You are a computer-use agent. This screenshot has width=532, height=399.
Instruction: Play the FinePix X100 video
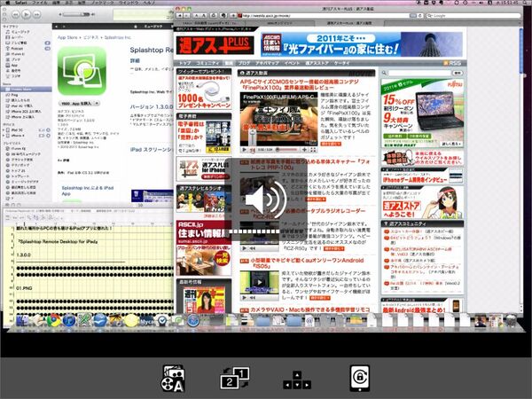point(244,150)
